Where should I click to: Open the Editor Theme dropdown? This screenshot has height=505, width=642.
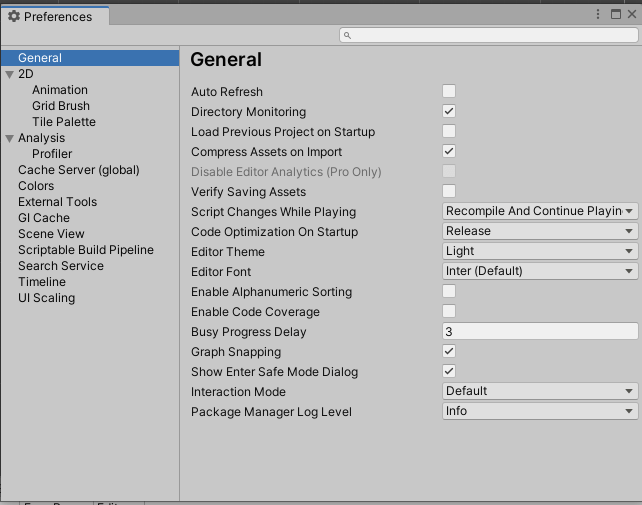coord(540,252)
